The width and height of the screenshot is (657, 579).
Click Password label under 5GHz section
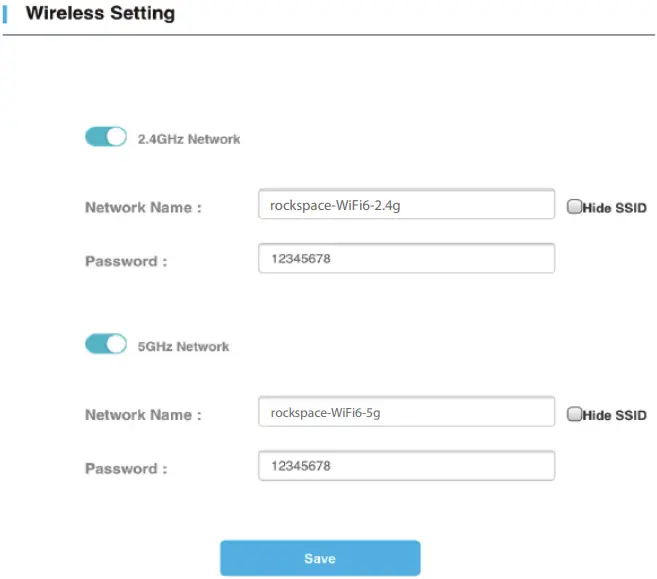coord(125,468)
